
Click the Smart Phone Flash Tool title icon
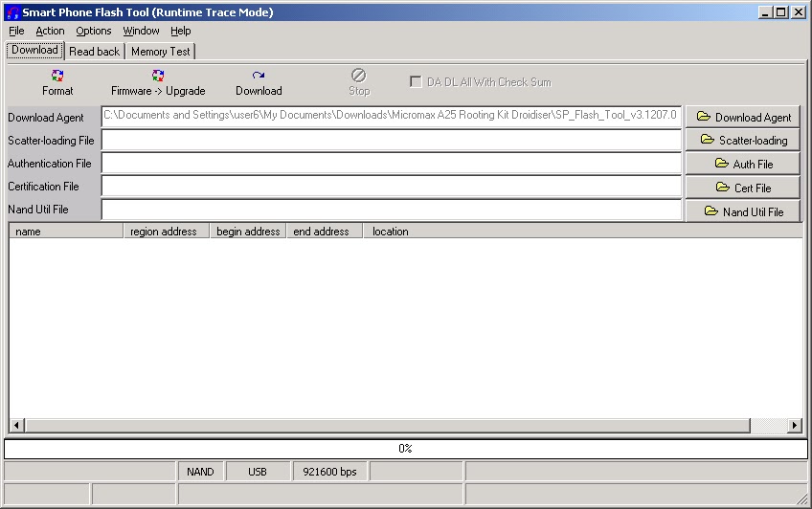[12, 12]
